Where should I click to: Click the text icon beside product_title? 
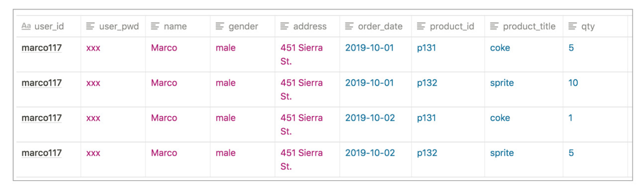pyautogui.click(x=494, y=26)
